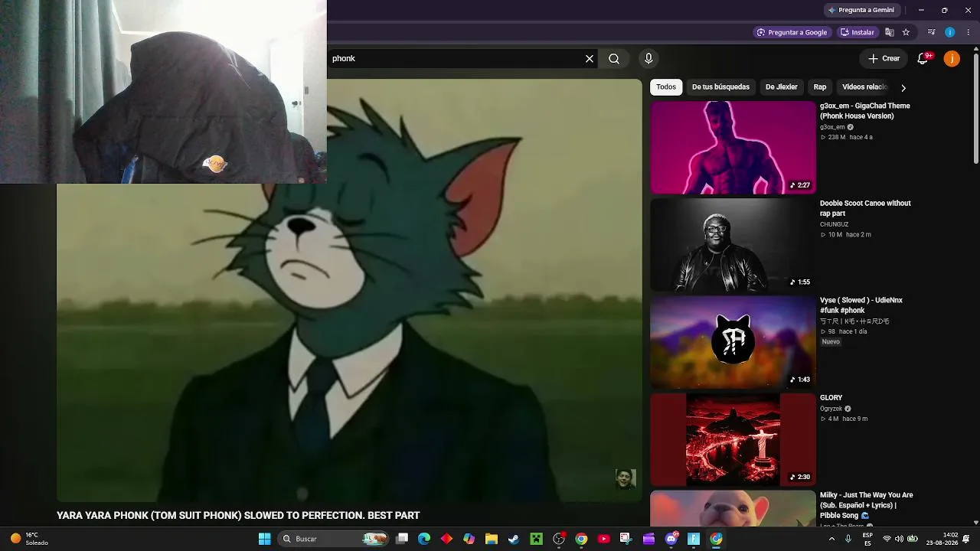Bookmark this page with the star
This screenshot has width=980, height=551.
pyautogui.click(x=906, y=32)
